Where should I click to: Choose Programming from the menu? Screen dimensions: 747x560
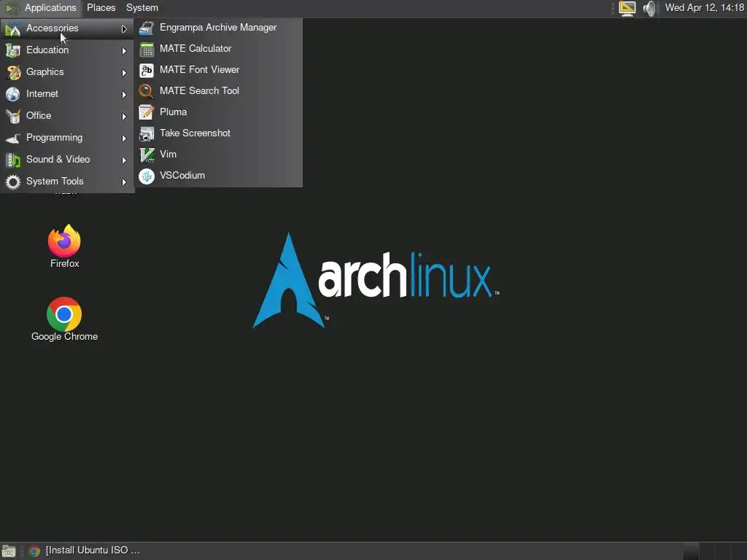click(x=54, y=138)
